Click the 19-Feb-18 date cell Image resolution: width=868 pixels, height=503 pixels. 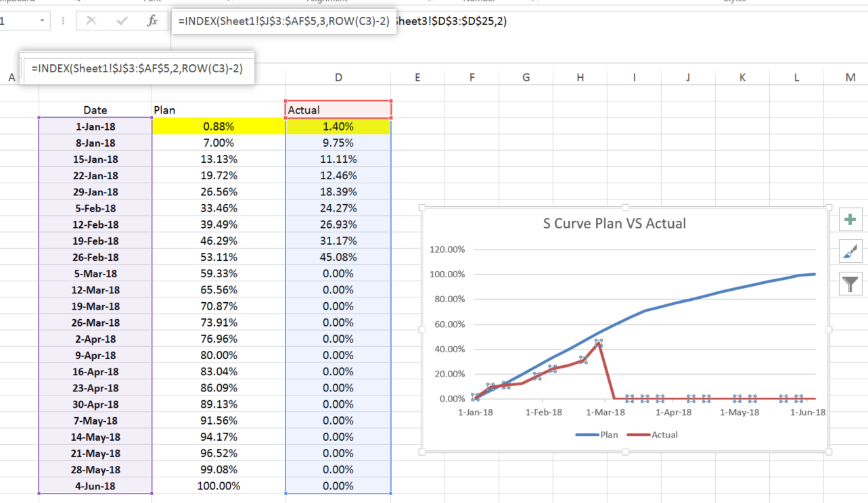pyautogui.click(x=95, y=241)
